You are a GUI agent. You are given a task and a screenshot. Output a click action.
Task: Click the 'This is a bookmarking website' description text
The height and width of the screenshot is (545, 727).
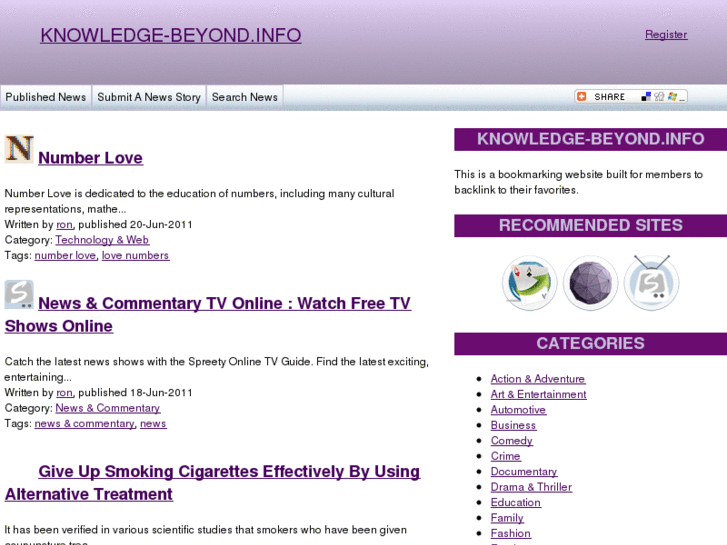coord(579,182)
